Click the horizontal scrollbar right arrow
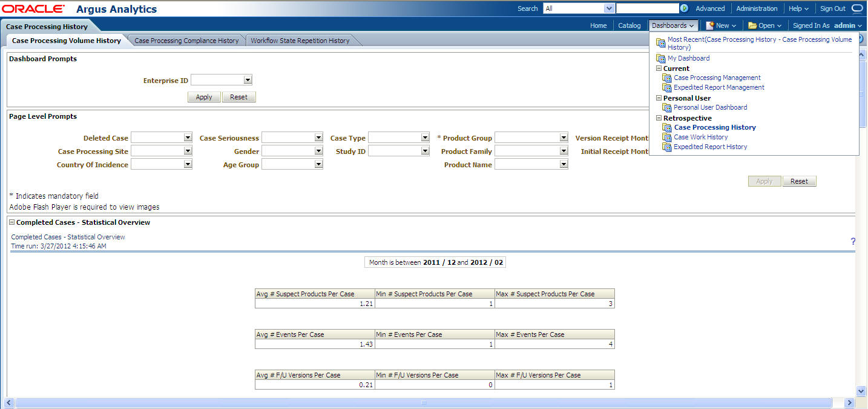This screenshot has height=409, width=868. 850,403
